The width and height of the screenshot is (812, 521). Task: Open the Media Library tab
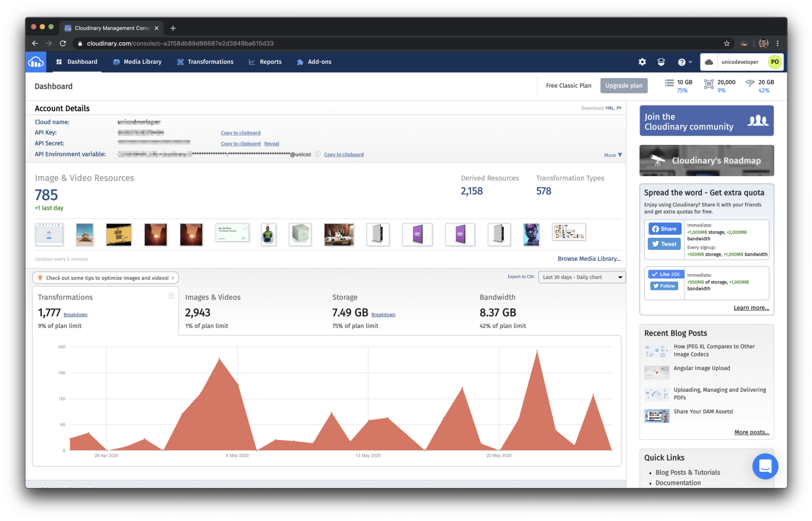pos(137,62)
